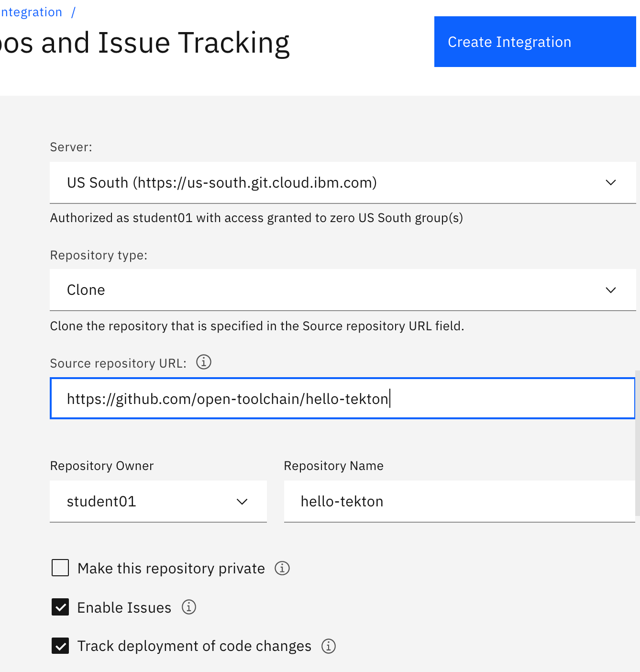Edit the Repository Name hello-tekton field
640x672 pixels.
click(459, 502)
